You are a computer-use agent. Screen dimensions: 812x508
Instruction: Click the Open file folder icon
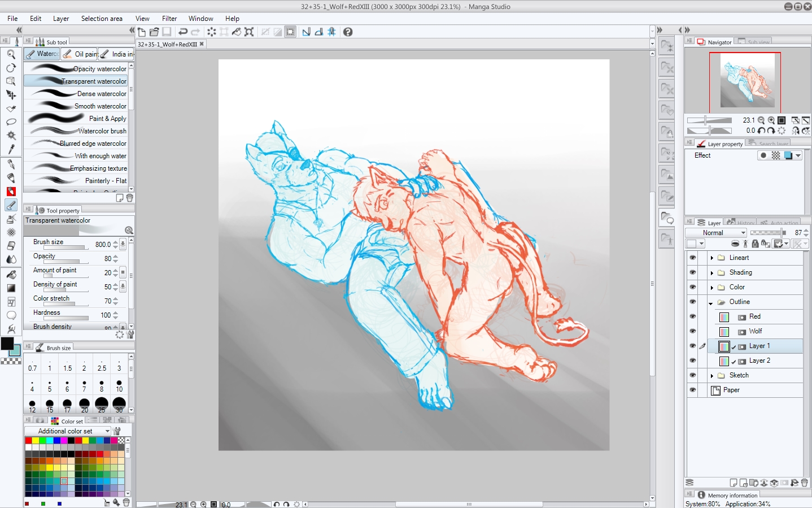[154, 32]
